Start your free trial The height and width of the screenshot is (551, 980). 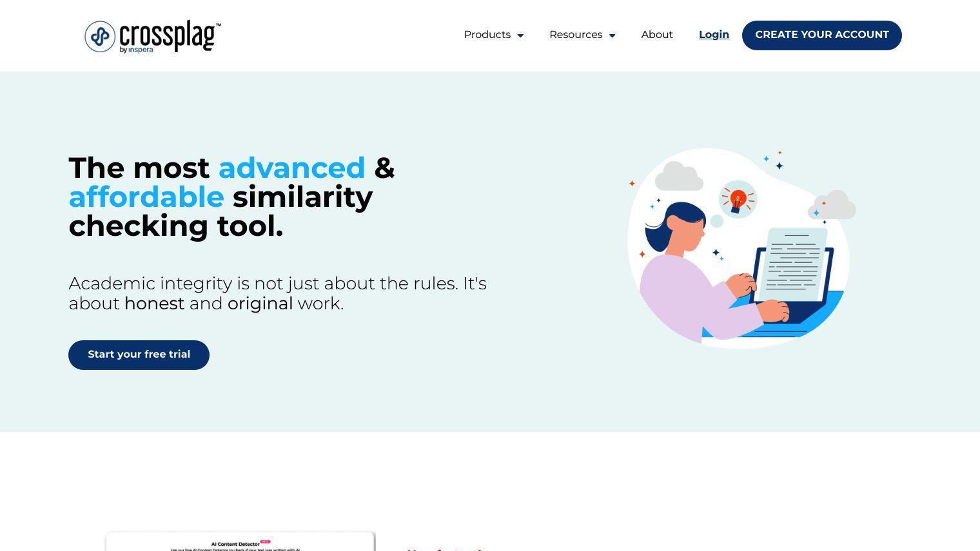click(x=139, y=355)
